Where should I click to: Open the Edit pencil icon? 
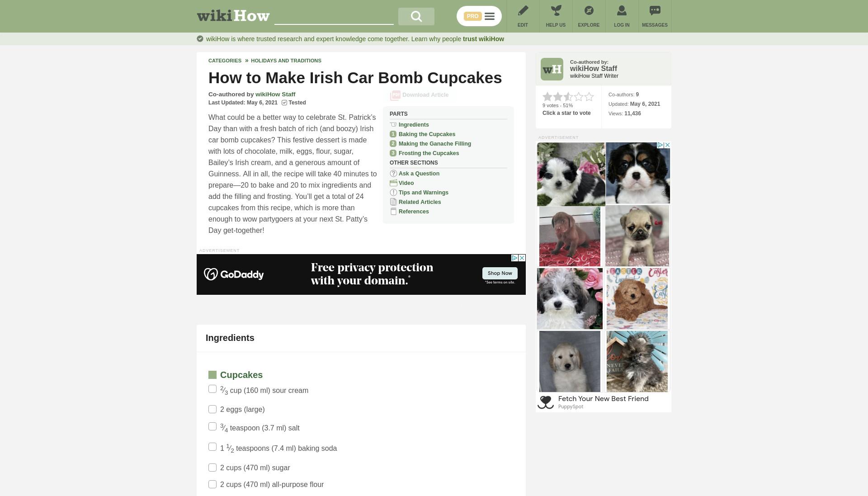523,10
